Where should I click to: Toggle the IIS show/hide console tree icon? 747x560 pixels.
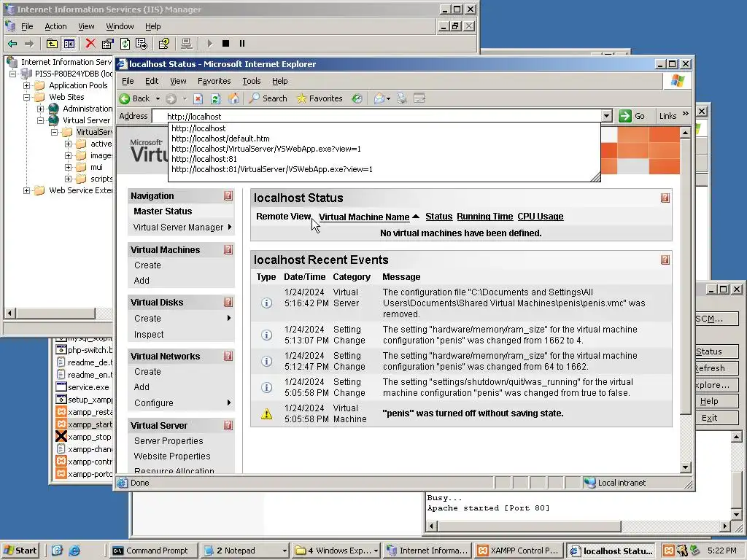(69, 44)
